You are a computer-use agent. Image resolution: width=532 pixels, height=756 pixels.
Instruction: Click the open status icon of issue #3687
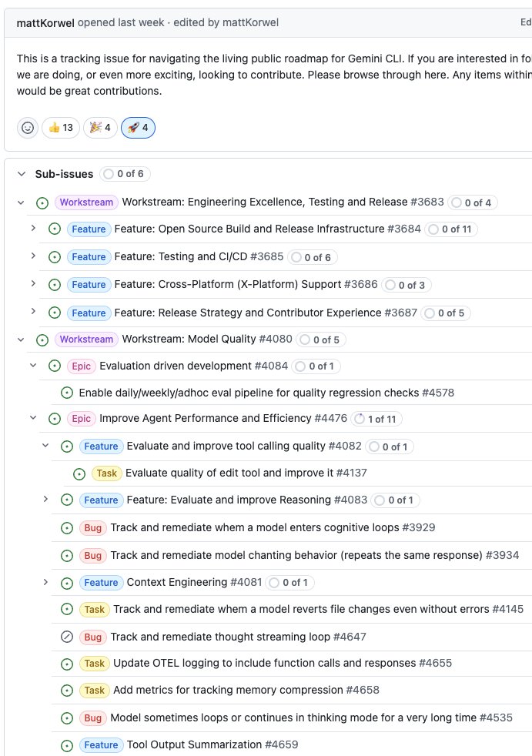click(55, 313)
